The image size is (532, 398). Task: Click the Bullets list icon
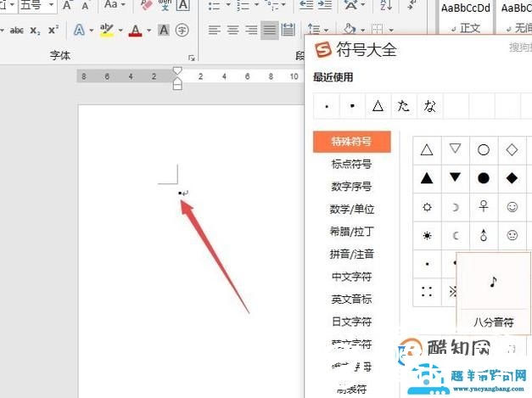tap(214, 5)
